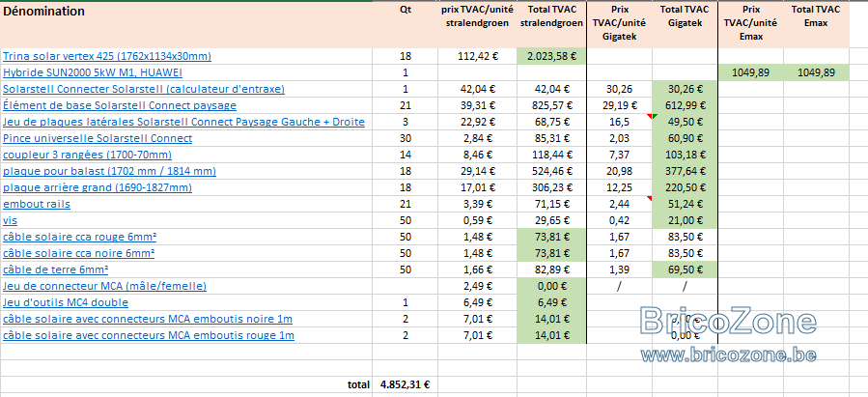The width and height of the screenshot is (868, 397).
Task: Open the embout rails link
Action: [x=37, y=204]
